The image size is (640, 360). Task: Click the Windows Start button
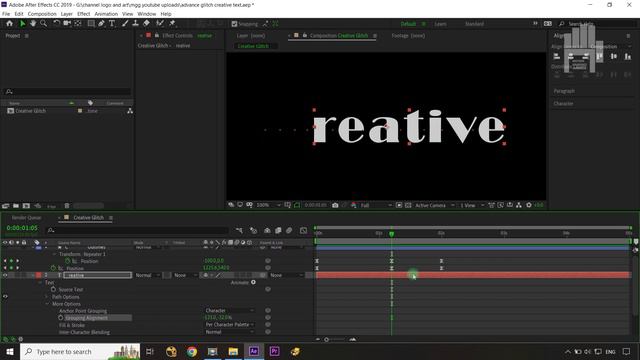tap(10, 351)
